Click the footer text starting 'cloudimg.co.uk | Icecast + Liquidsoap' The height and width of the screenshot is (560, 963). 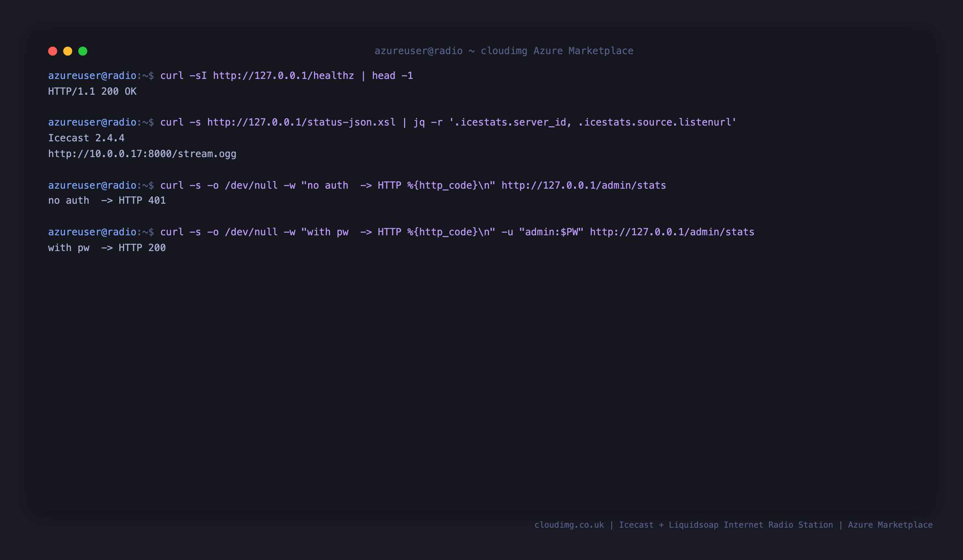tap(733, 525)
